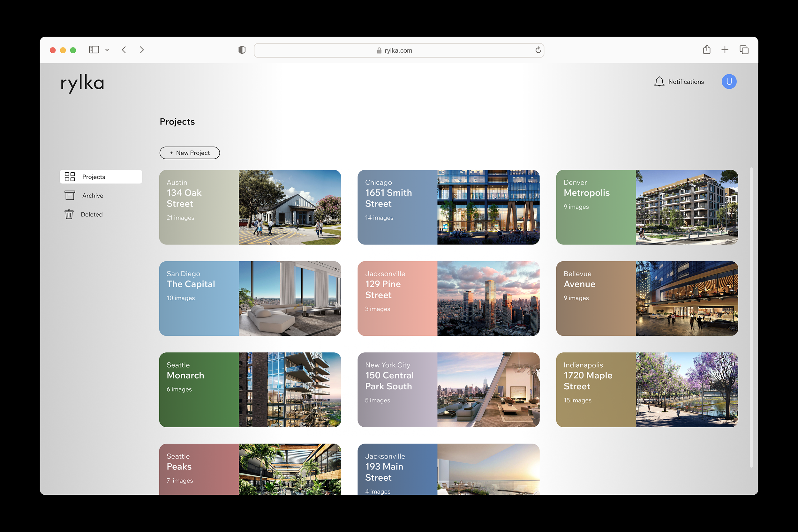Create a New Project

click(x=190, y=153)
